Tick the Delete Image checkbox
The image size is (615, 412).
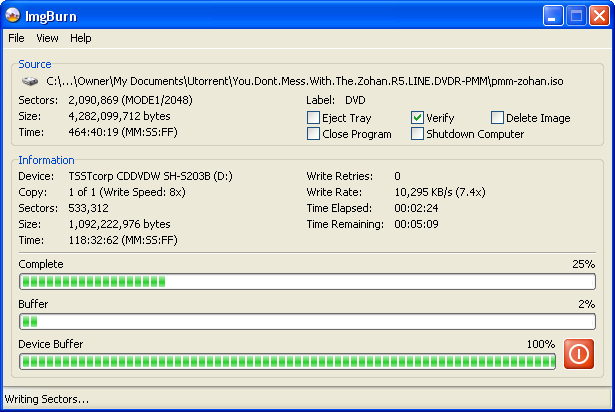pyautogui.click(x=497, y=117)
